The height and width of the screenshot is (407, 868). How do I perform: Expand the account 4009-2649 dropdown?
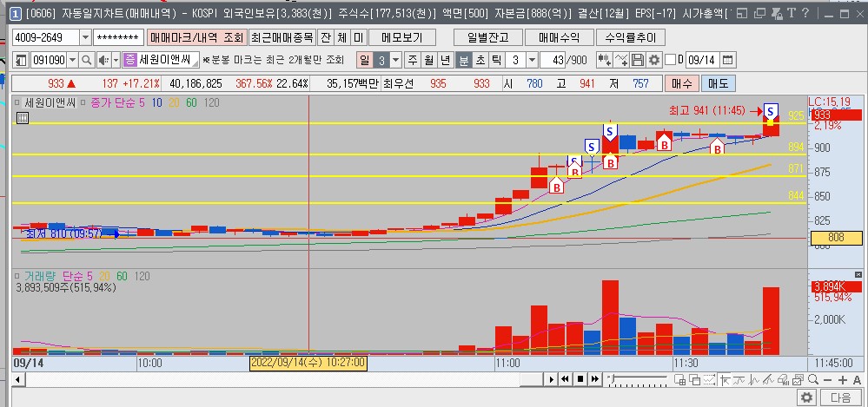[x=85, y=37]
